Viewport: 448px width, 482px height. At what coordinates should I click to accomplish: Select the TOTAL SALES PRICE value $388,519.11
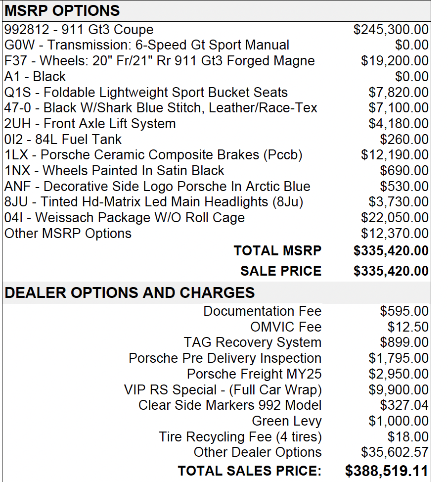[387, 471]
